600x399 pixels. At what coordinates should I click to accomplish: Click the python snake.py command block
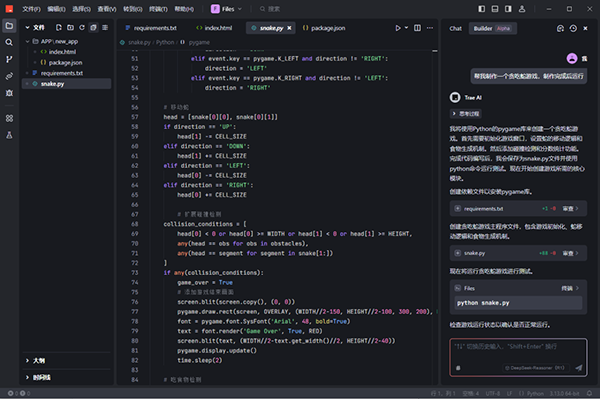click(x=518, y=303)
